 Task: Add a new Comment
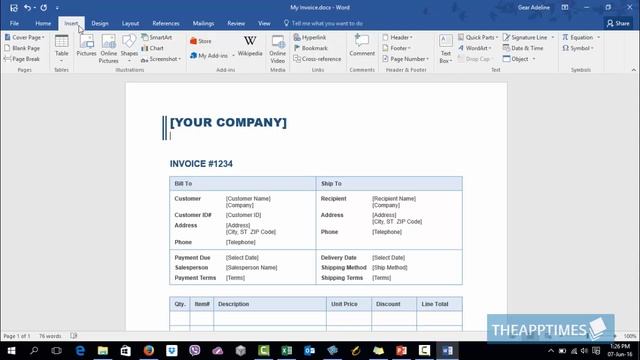click(x=362, y=45)
